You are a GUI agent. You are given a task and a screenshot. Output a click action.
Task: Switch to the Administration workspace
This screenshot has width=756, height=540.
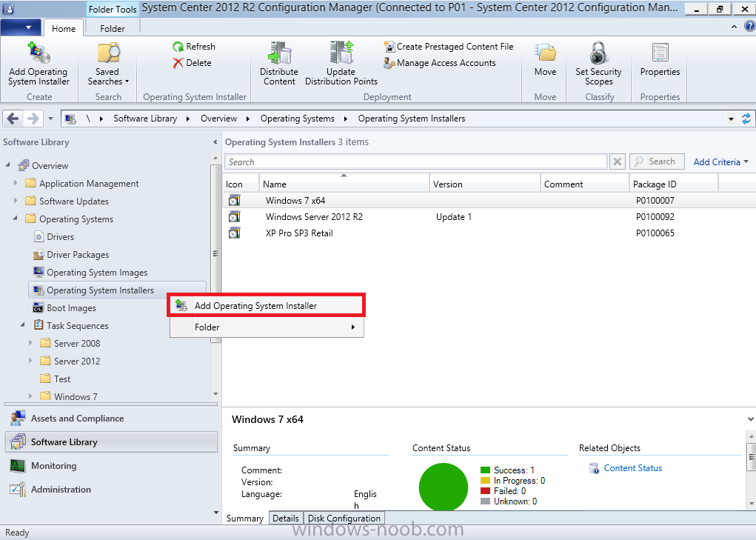(x=111, y=490)
